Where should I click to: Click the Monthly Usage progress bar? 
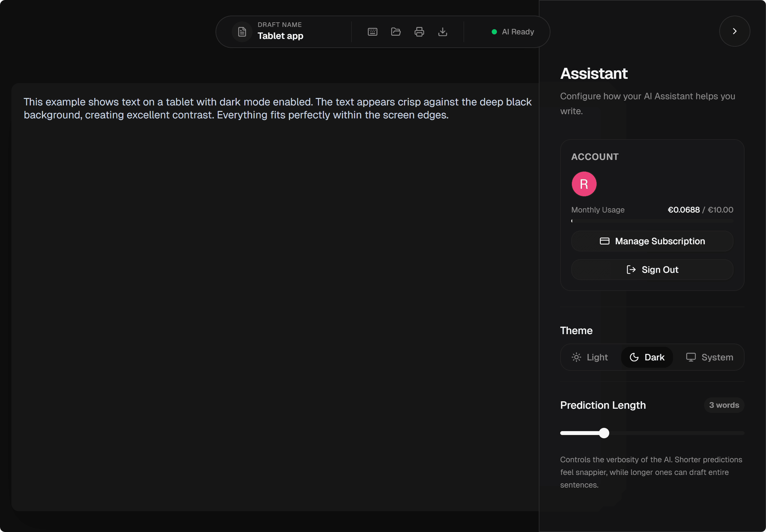tap(652, 221)
